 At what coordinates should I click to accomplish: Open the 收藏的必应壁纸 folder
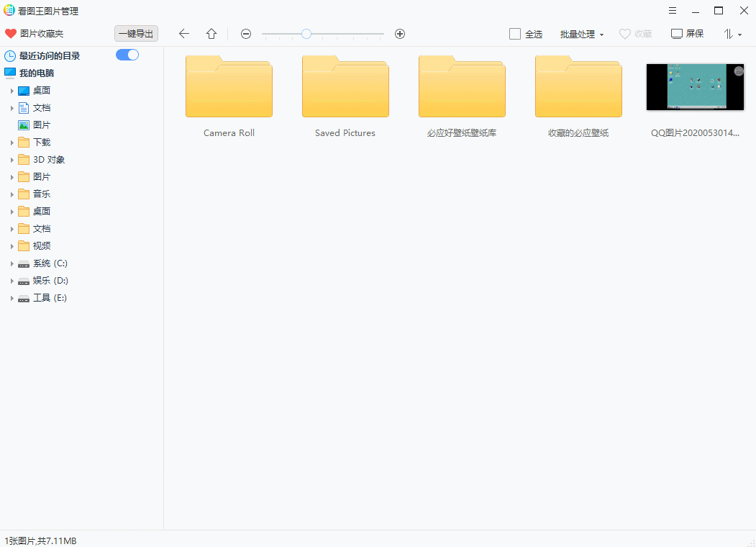[x=578, y=86]
